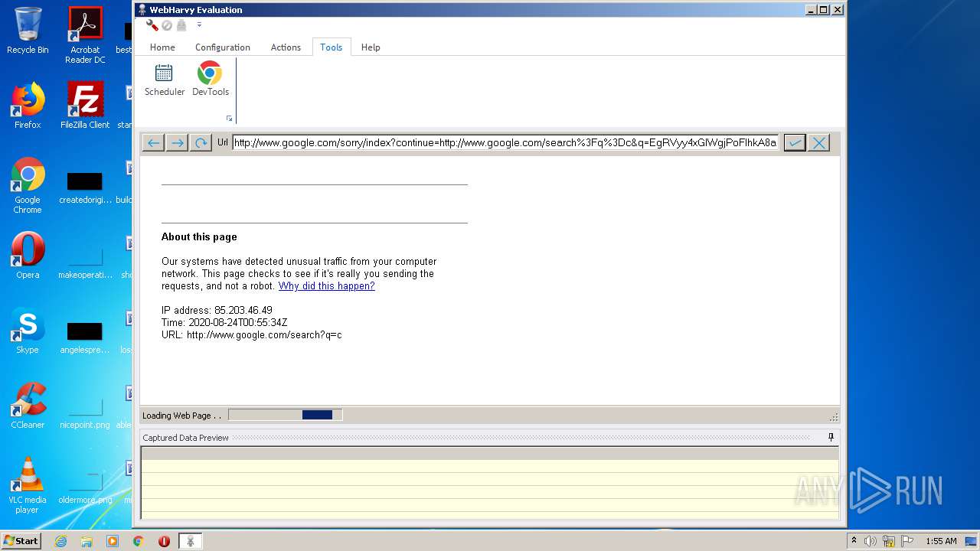This screenshot has width=980, height=551.
Task: Click the stop-config quick access icon
Action: tap(166, 25)
